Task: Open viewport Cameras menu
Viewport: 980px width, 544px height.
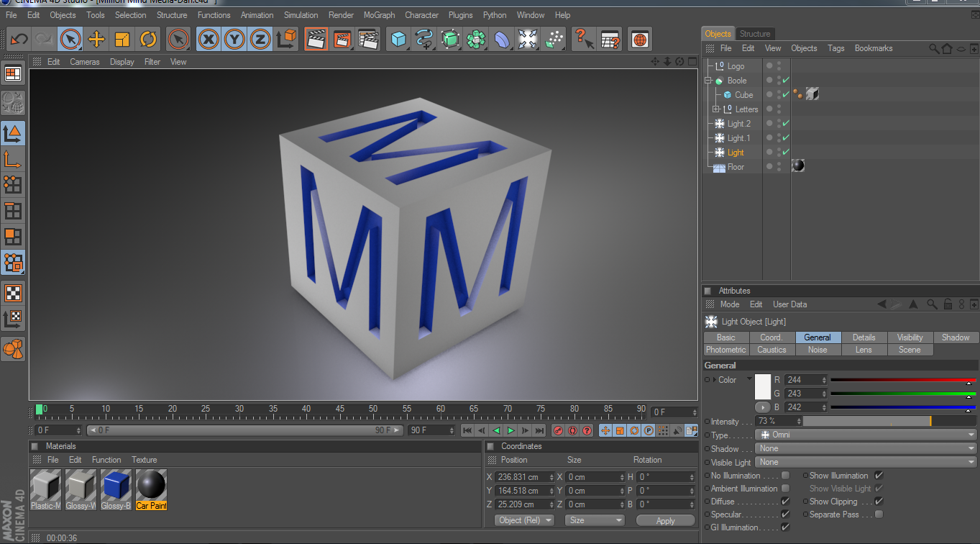Action: pos(85,62)
